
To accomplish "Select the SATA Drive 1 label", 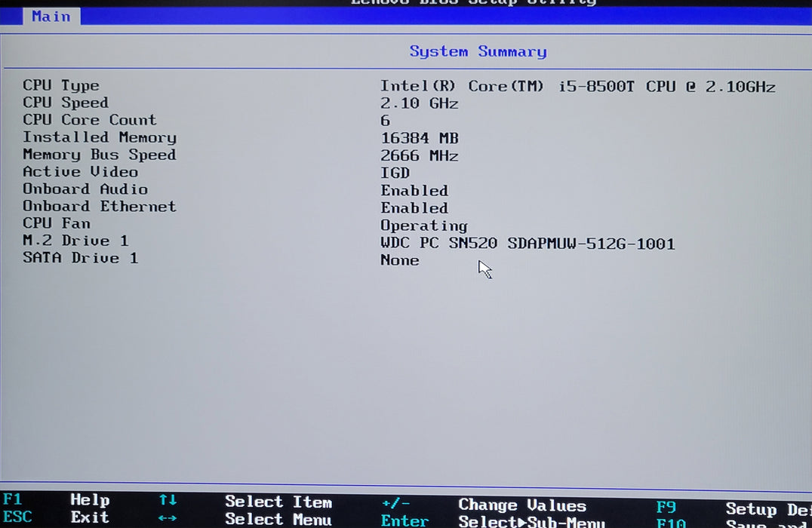I will pos(80,258).
